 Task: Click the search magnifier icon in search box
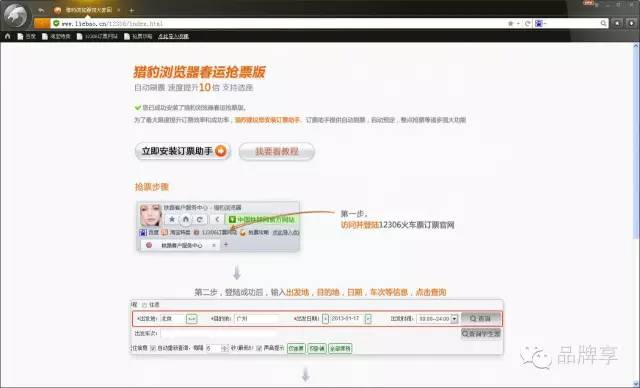tap(603, 24)
